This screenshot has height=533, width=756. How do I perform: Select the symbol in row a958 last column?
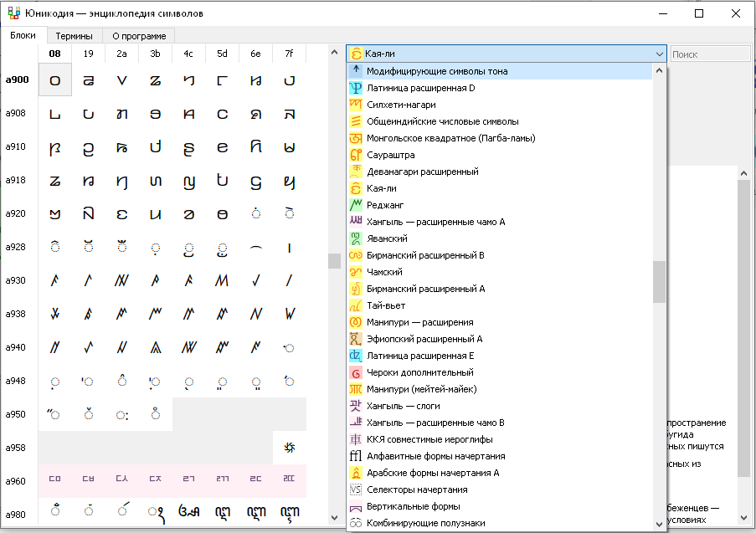(289, 448)
